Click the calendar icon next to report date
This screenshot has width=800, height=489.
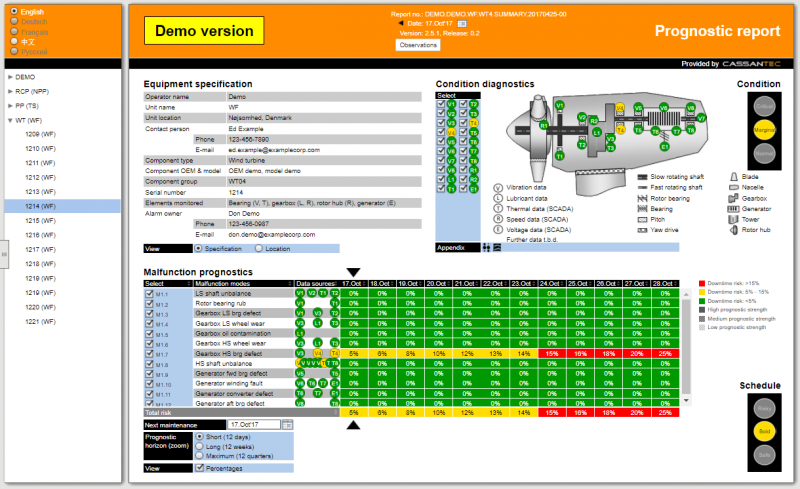(x=462, y=23)
